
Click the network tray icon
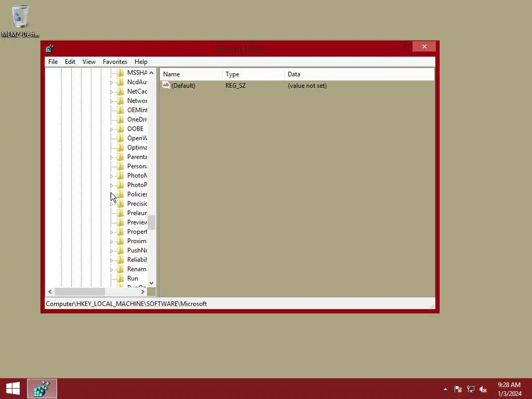tap(471, 389)
